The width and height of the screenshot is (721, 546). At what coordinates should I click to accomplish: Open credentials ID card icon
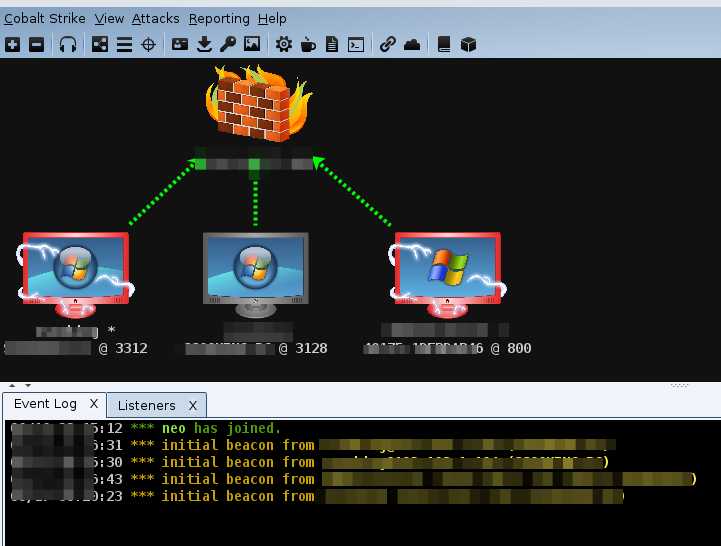click(x=180, y=45)
